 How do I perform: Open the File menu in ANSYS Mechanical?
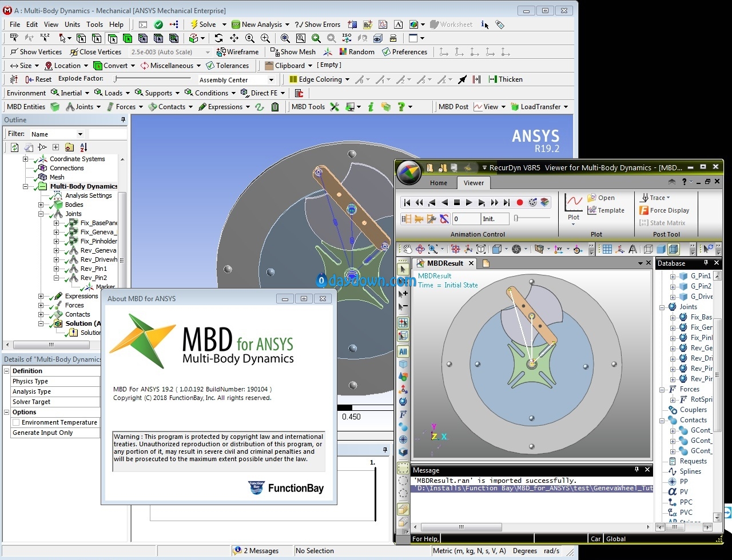click(15, 25)
